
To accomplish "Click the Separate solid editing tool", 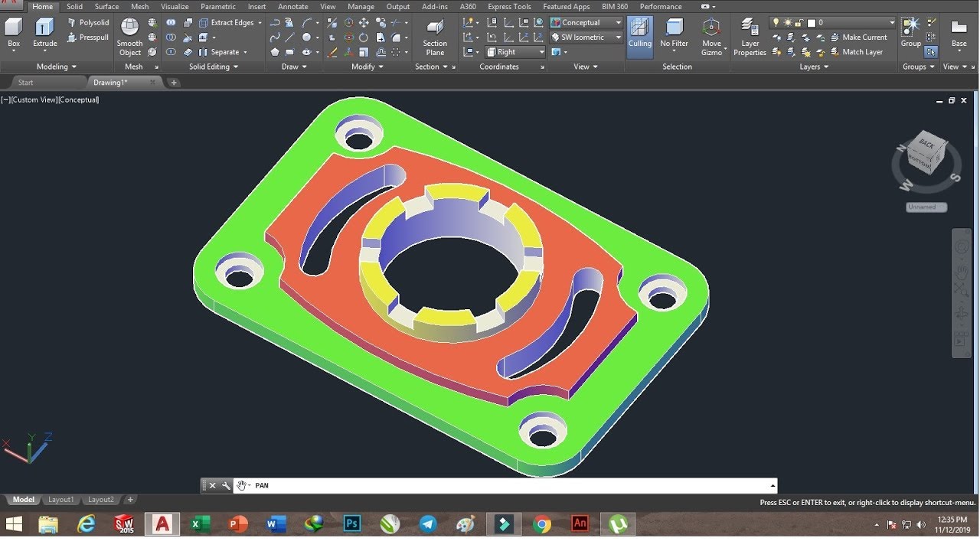I will pos(220,52).
